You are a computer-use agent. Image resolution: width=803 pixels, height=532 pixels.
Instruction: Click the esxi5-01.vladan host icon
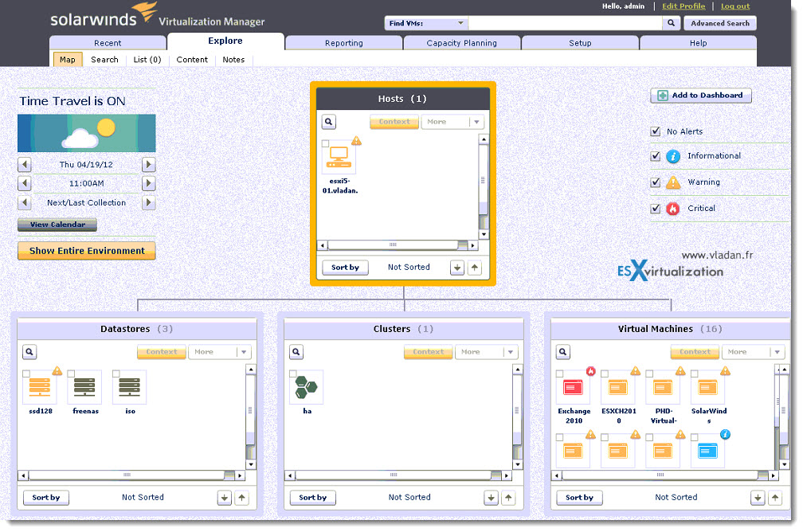(x=339, y=157)
